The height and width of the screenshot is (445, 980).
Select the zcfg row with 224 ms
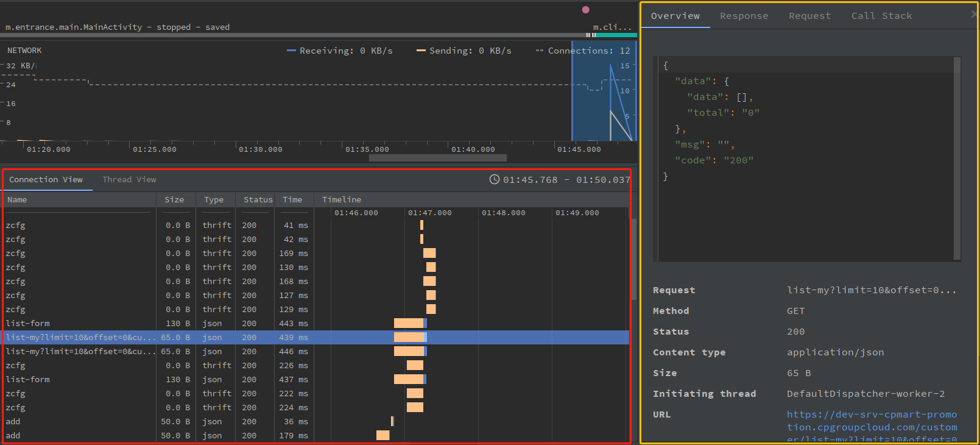(316, 407)
